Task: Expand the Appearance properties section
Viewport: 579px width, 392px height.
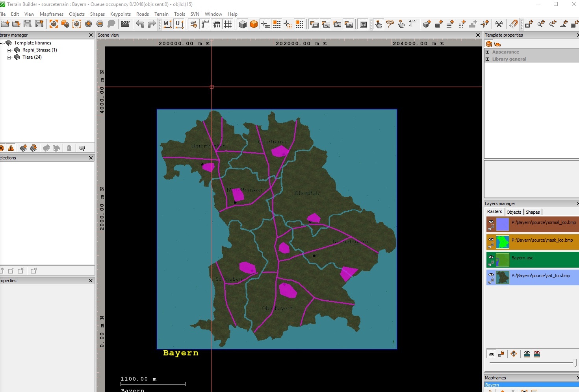Action: 488,52
